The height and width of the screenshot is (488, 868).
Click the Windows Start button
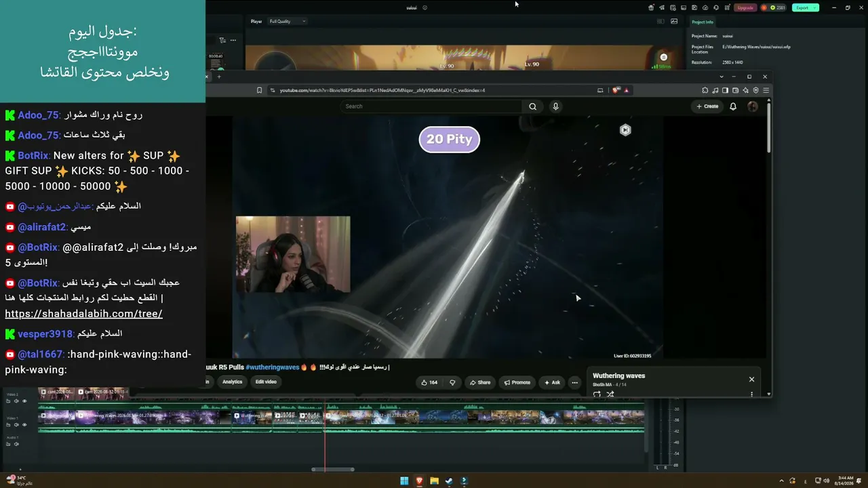(x=404, y=481)
